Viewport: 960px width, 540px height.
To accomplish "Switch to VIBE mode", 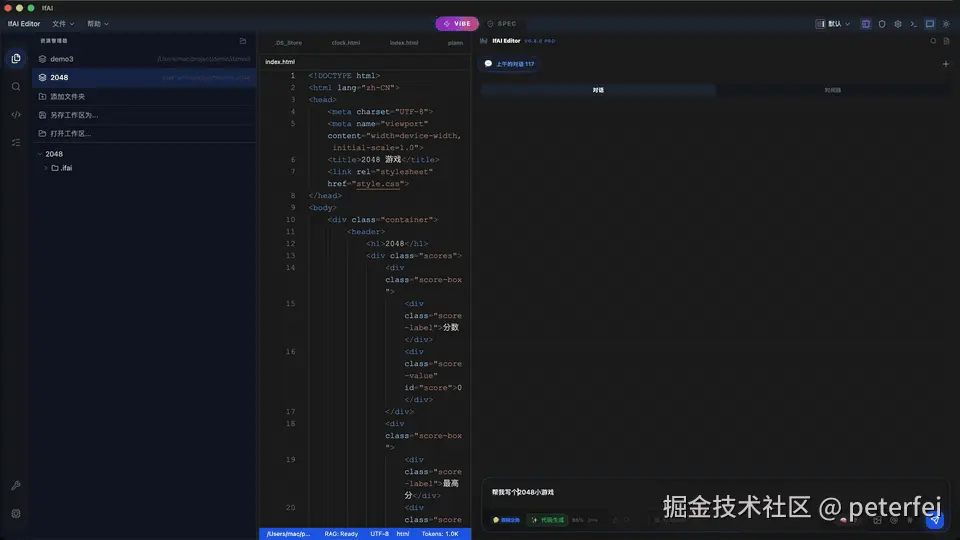I will coord(457,24).
